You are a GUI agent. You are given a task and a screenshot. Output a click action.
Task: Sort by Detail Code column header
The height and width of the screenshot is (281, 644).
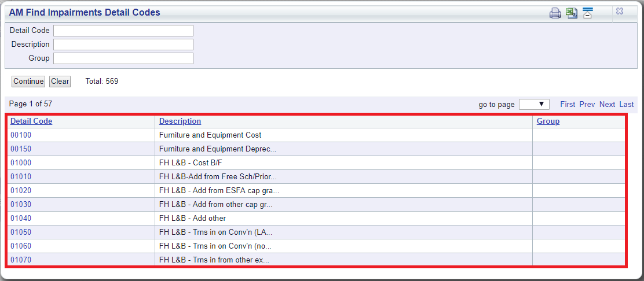(x=31, y=121)
